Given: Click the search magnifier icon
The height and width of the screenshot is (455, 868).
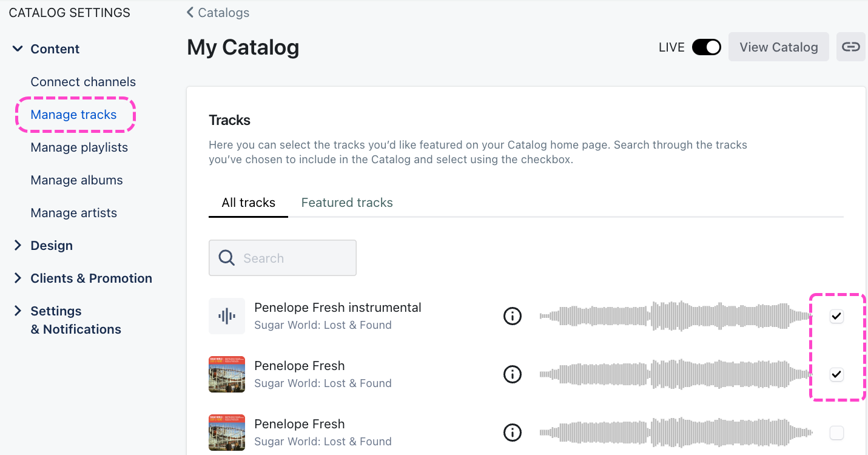Looking at the screenshot, I should tap(227, 258).
